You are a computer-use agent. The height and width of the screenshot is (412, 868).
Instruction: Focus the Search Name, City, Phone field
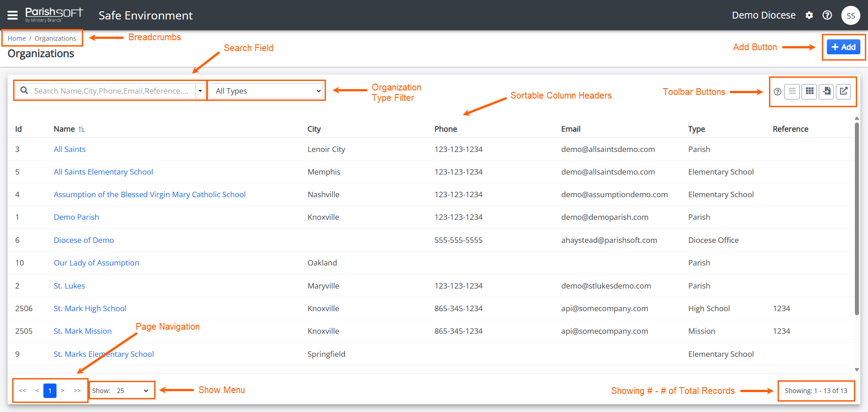coord(111,91)
